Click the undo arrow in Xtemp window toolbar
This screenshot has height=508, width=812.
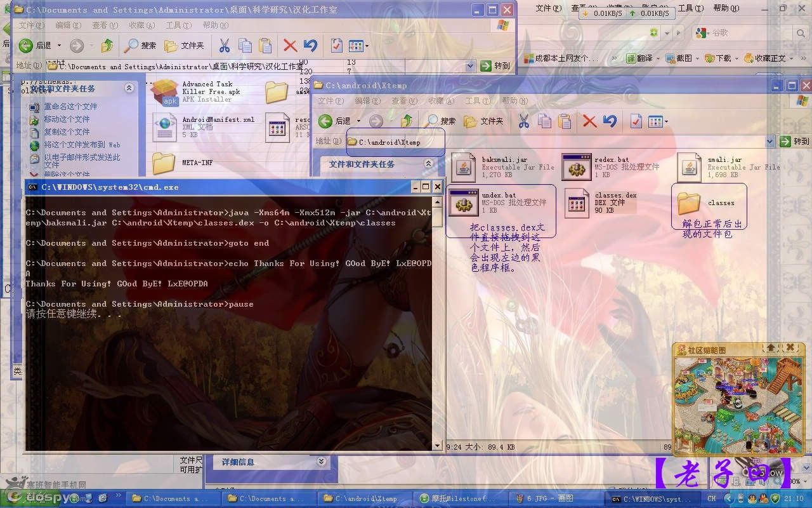point(610,121)
